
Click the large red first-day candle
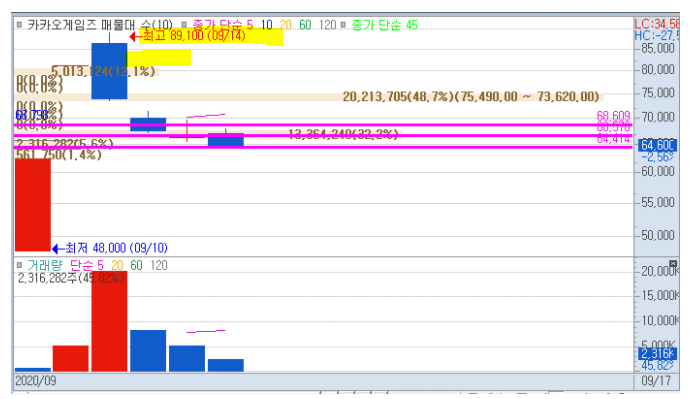(33, 205)
